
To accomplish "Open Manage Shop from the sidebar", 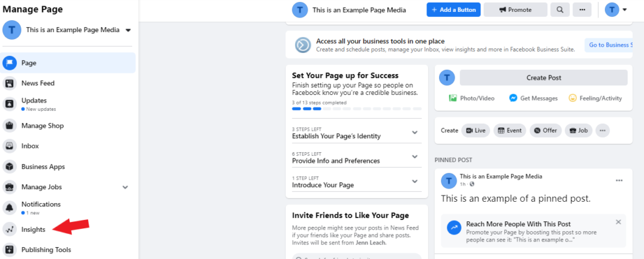I will pyautogui.click(x=68, y=126).
